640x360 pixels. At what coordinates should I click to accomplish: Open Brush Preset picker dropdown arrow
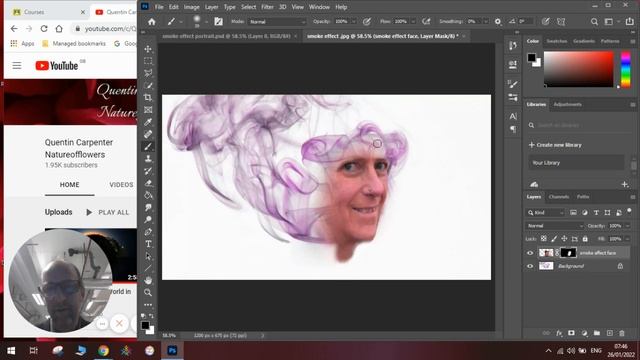pos(206,22)
